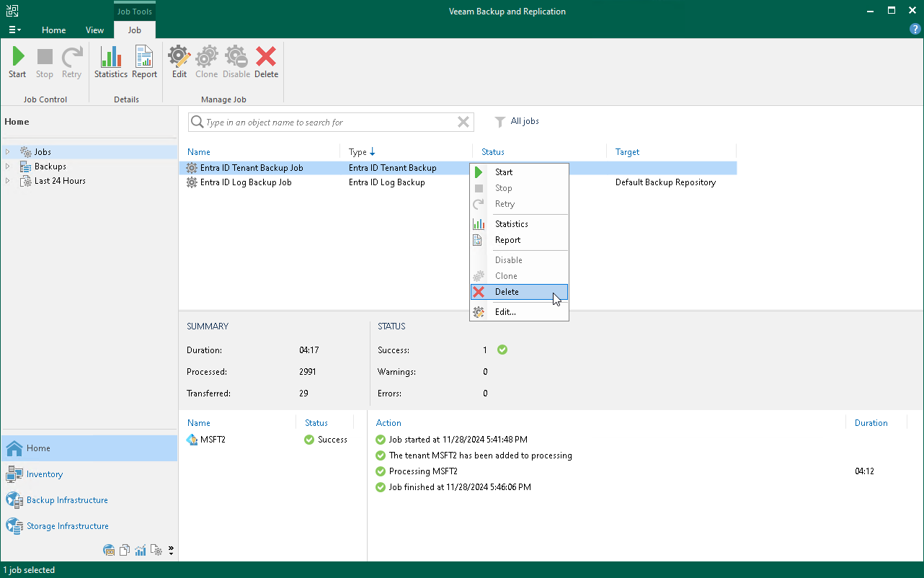The height and width of the screenshot is (578, 924).
Task: Sort jobs by Type column header
Action: pyautogui.click(x=362, y=152)
